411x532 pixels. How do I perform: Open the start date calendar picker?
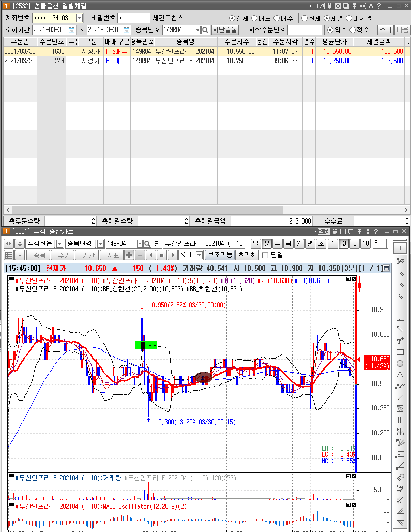tap(72, 30)
